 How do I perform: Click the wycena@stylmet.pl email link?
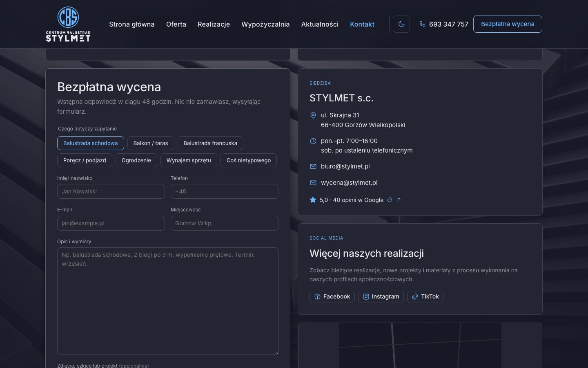tap(349, 183)
